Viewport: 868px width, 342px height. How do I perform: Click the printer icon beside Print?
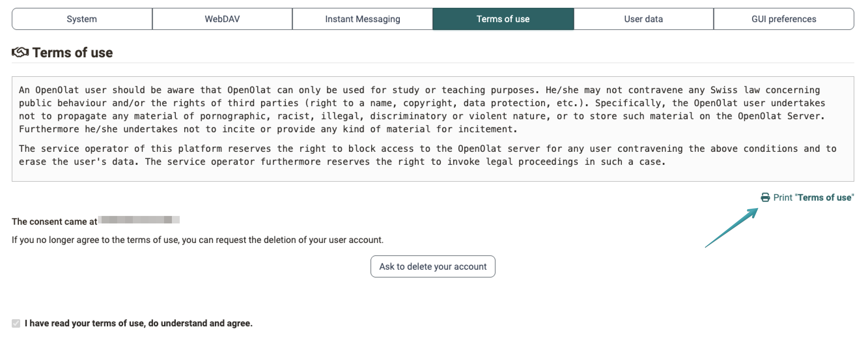(765, 197)
